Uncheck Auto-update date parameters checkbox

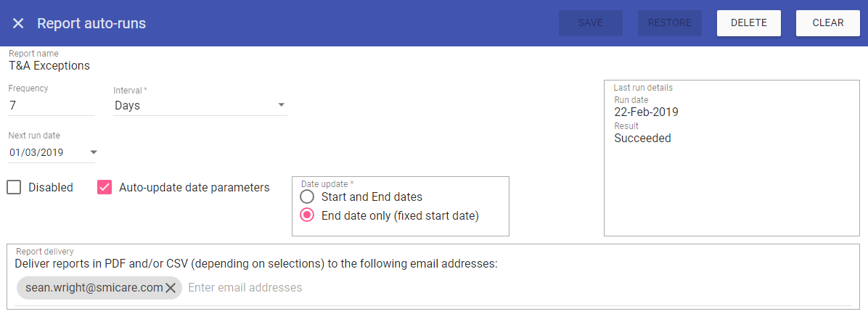pos(105,187)
